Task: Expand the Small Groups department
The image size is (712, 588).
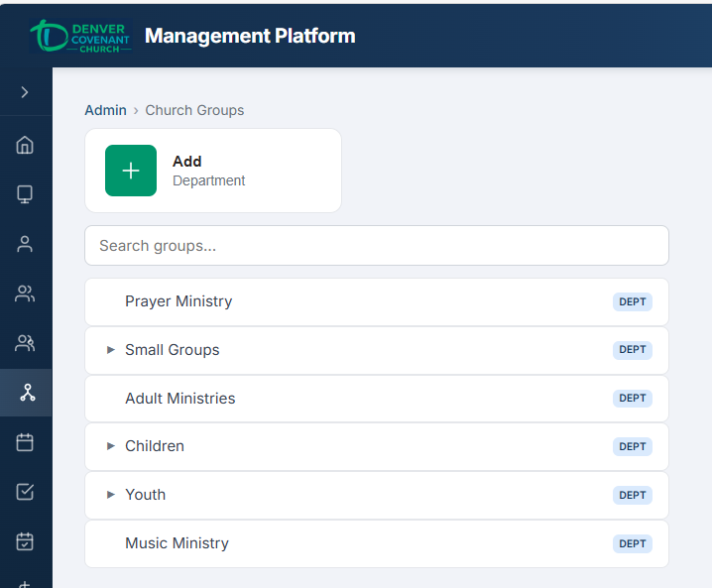Action: click(111, 350)
